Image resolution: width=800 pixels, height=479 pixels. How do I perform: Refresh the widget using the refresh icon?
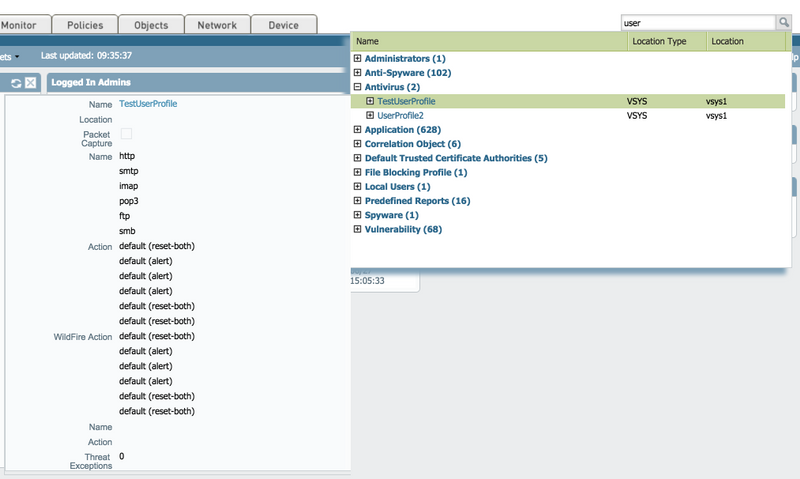(17, 82)
